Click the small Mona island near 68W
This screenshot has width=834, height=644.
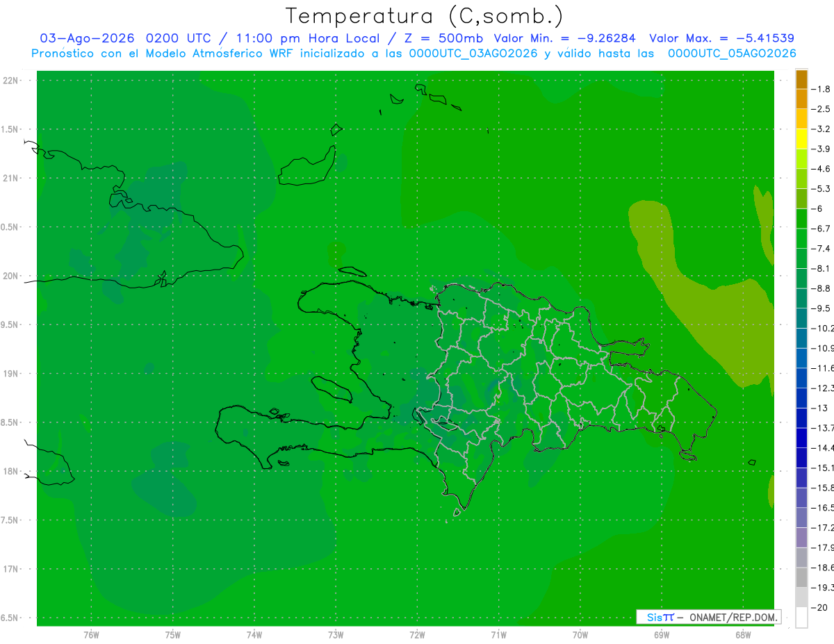pos(752,462)
